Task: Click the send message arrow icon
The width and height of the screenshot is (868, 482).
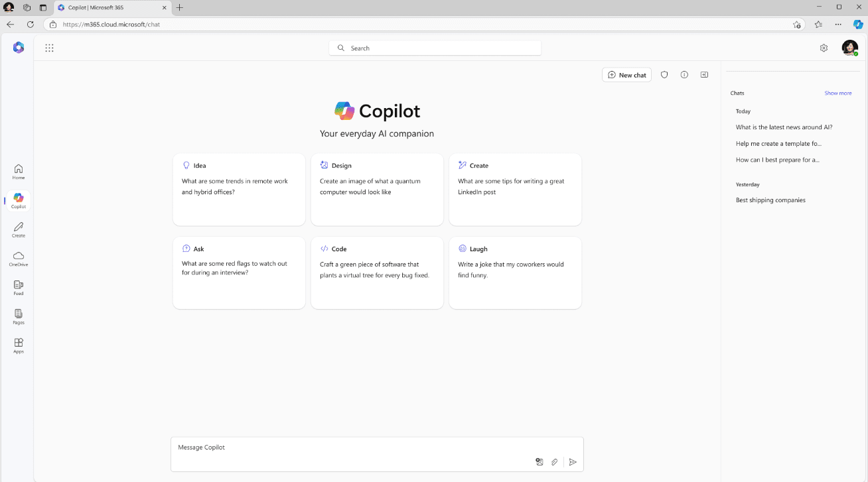Action: [573, 462]
